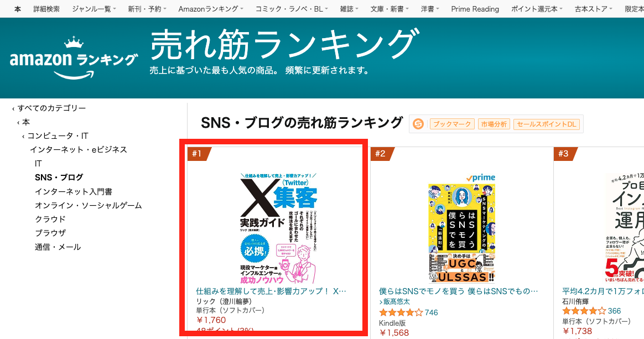Open Prime Reading from the nav bar

(475, 9)
